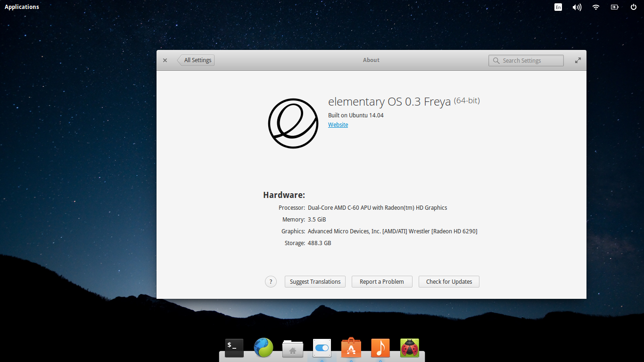Click the Dual-Core AMD C-60 APU processor value
The width and height of the screenshot is (644, 362).
(x=377, y=208)
